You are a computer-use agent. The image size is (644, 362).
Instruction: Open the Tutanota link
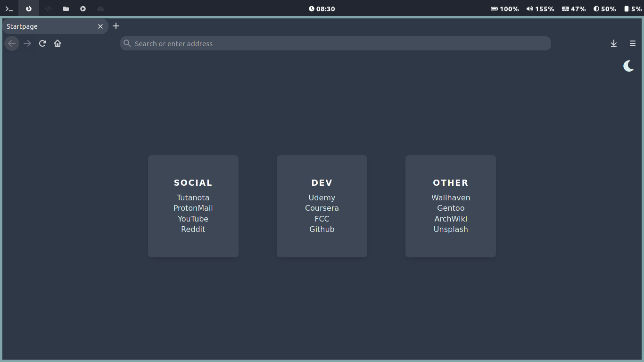point(193,197)
